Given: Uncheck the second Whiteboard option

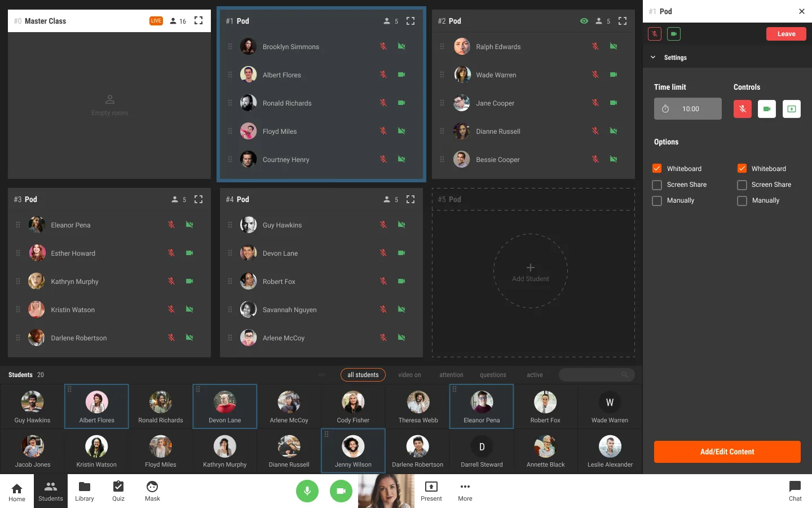Looking at the screenshot, I should click(742, 168).
